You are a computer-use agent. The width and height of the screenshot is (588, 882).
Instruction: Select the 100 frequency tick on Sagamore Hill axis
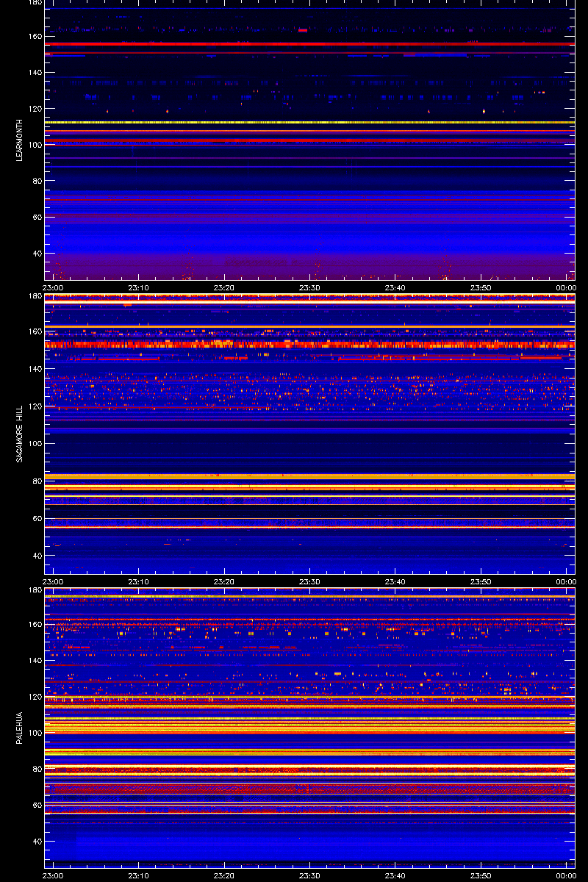click(x=35, y=444)
